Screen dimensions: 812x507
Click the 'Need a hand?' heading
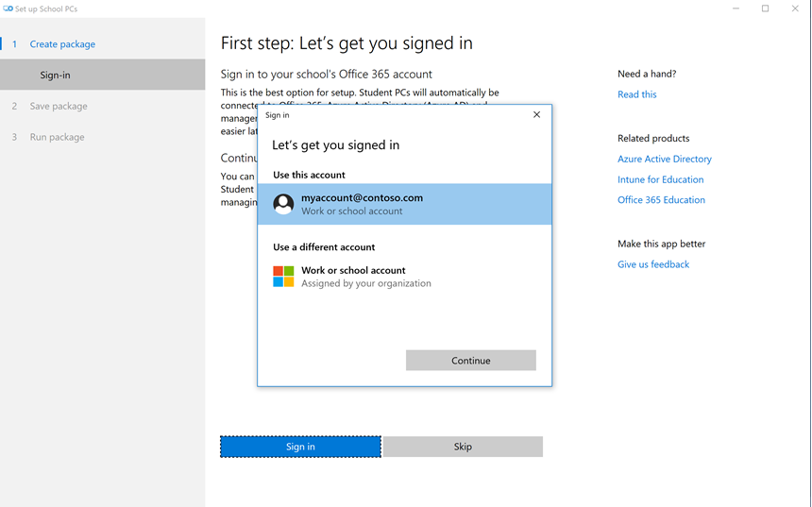[647, 74]
